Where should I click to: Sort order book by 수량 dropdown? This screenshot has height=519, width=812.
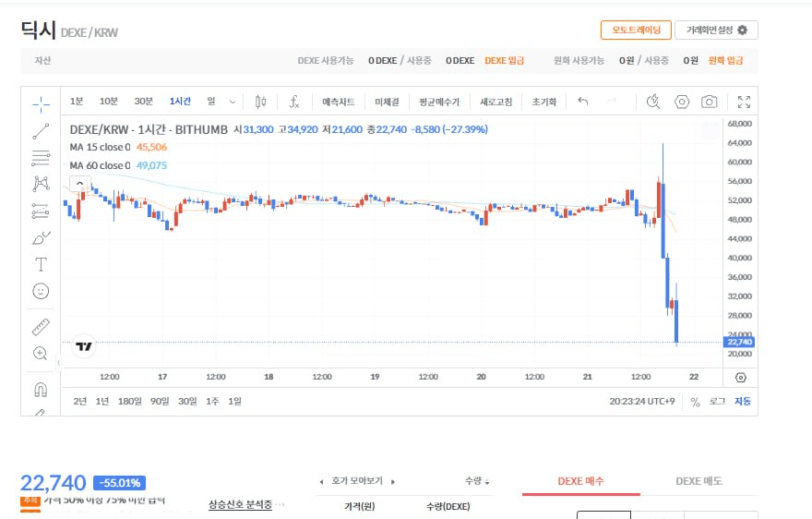(477, 481)
